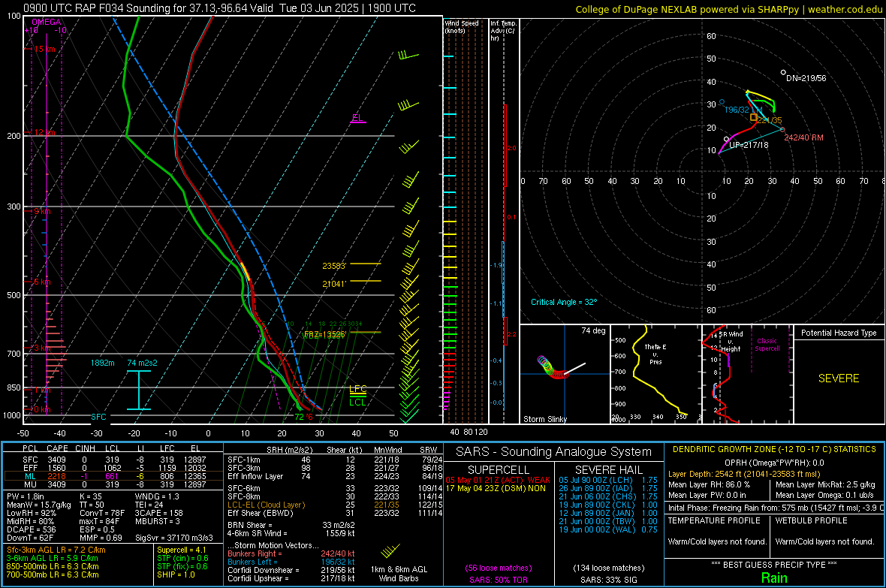Click the cyan "1892m" inflow layer label
The image size is (886, 588).
click(102, 363)
